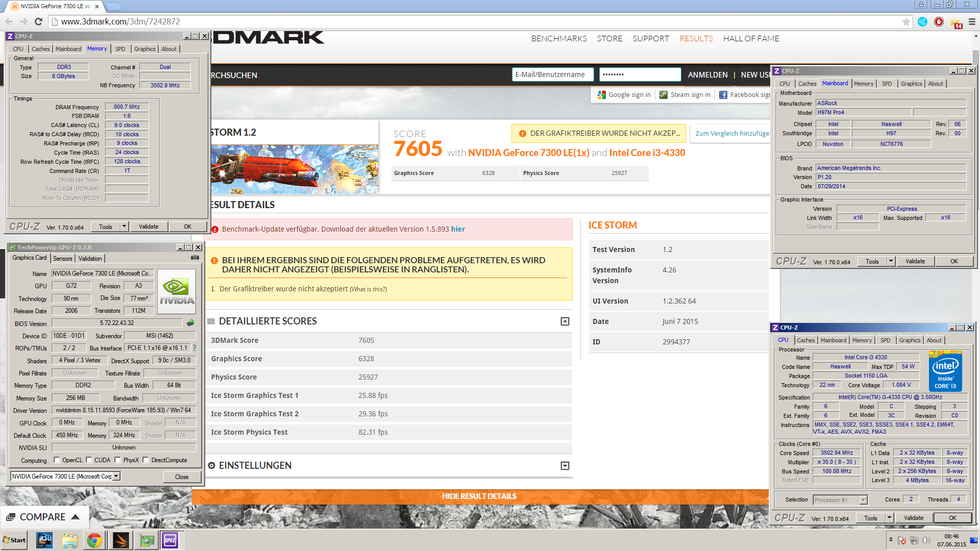Open Chrome menu hamburger icon
The width and height of the screenshot is (980, 551).
click(x=972, y=21)
